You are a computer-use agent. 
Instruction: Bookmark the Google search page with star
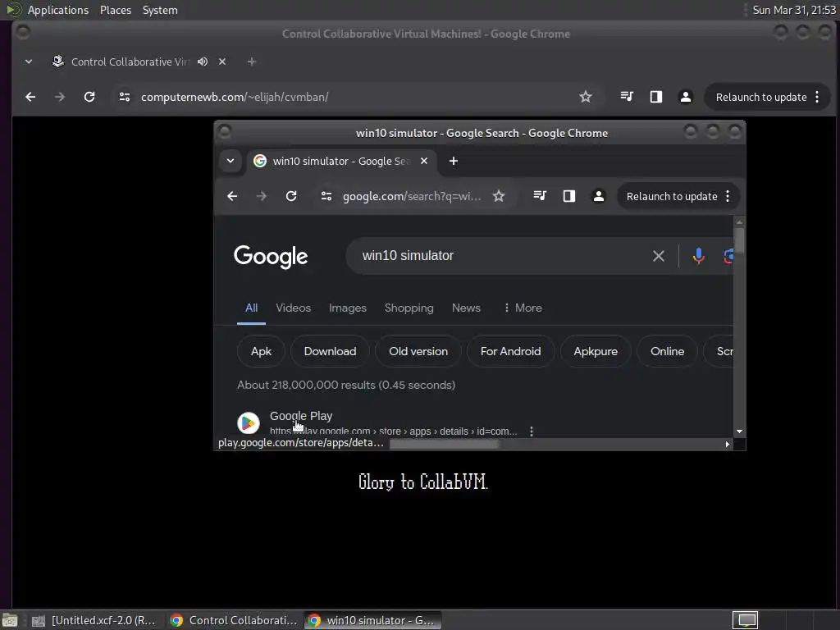coord(499,196)
